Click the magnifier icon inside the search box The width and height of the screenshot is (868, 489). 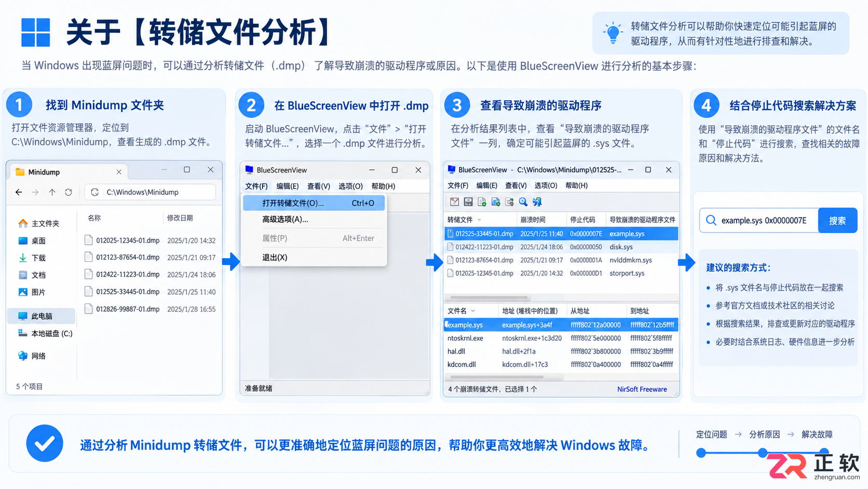coord(711,220)
